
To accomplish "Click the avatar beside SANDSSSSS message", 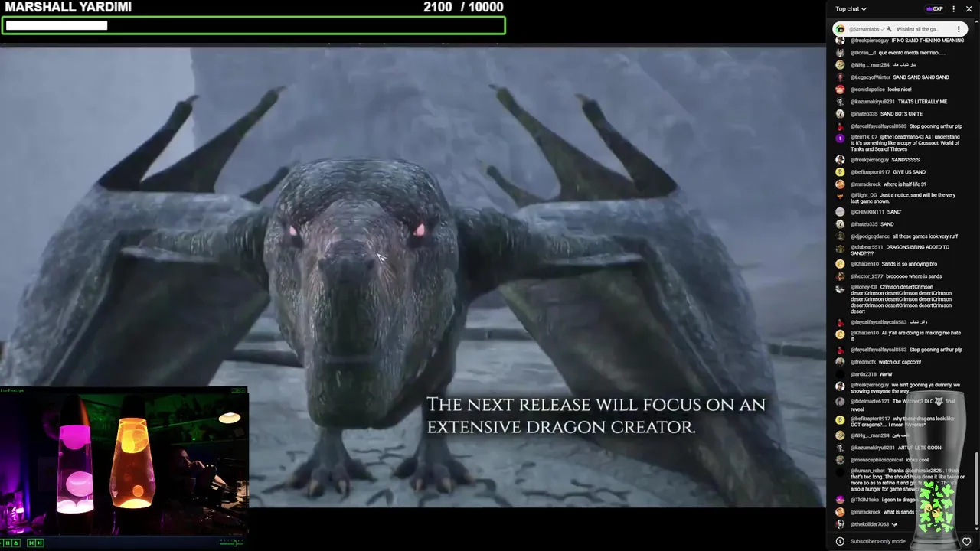I will [x=840, y=160].
